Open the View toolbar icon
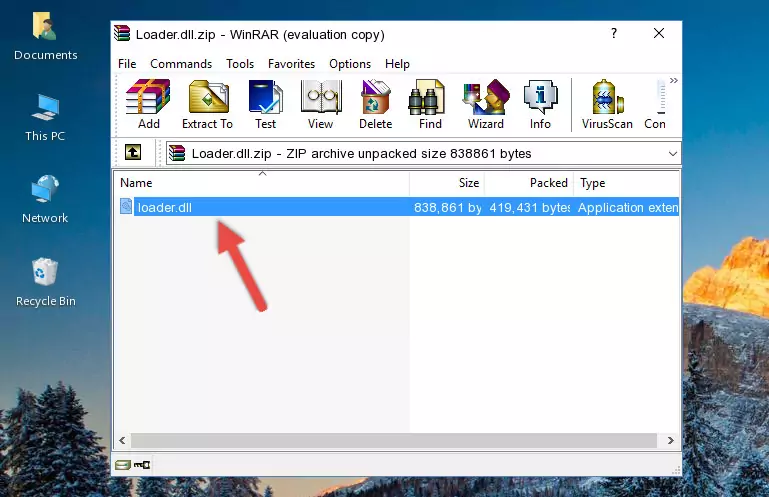The height and width of the screenshot is (497, 769). [x=321, y=104]
